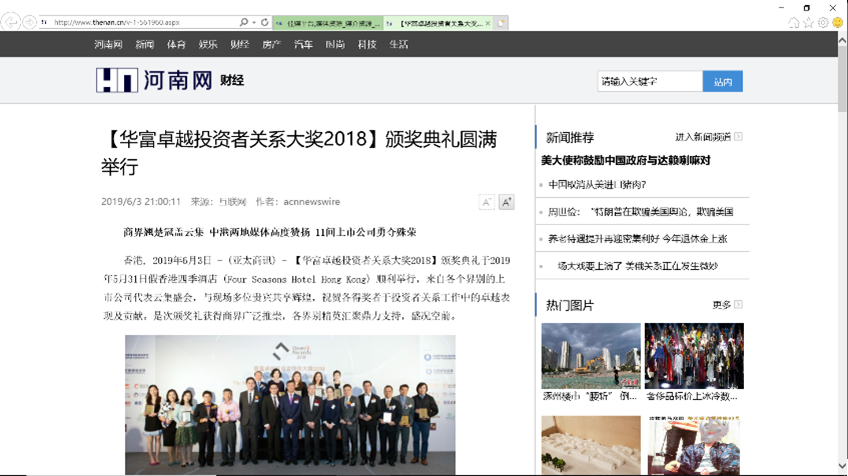Click the address bar URL field
Screen dimensions: 848x476
click(x=138, y=22)
